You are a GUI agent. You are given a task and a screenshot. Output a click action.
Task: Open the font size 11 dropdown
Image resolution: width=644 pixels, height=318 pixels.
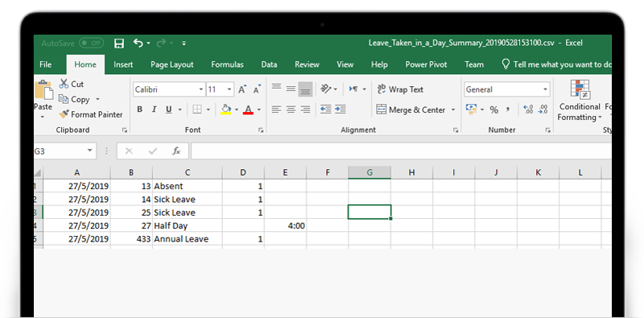(229, 89)
